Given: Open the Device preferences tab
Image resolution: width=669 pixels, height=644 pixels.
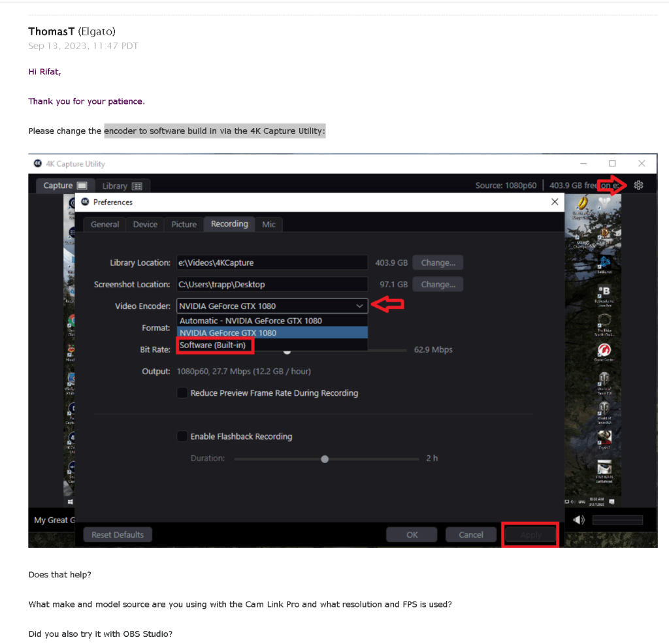Looking at the screenshot, I should [145, 224].
